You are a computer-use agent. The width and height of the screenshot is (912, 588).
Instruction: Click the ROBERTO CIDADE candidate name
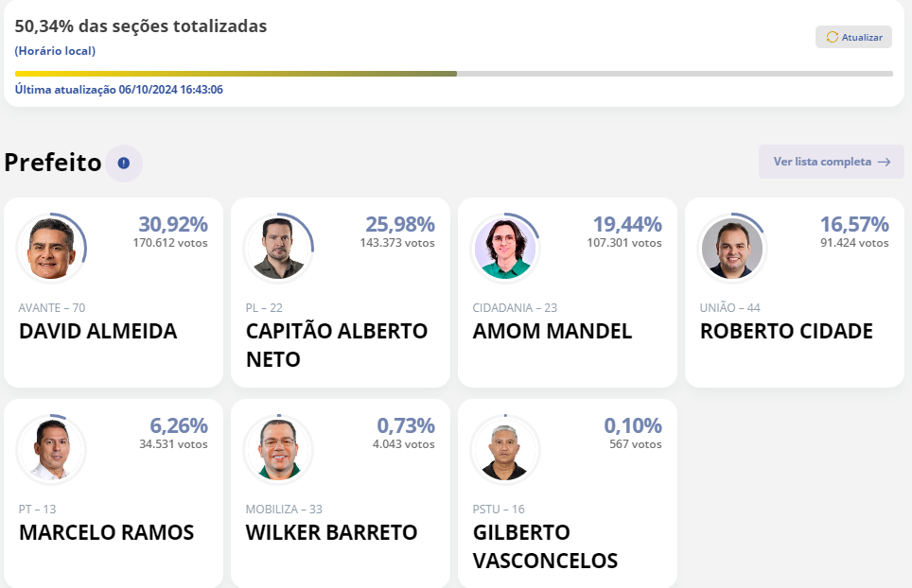pyautogui.click(x=786, y=331)
